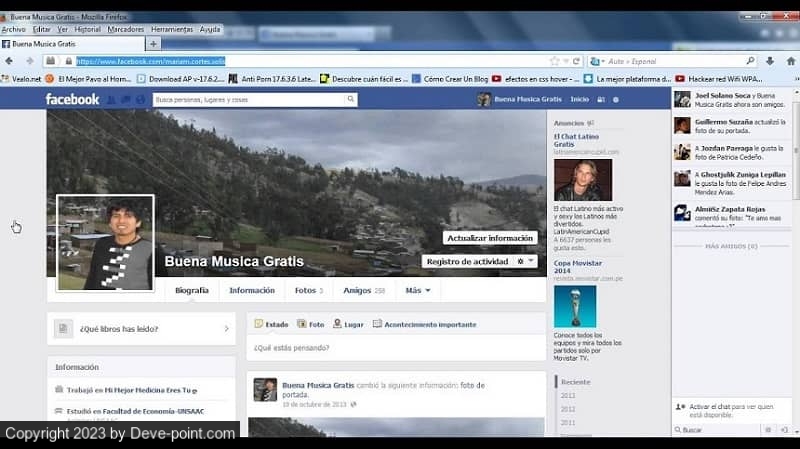Image resolution: width=800 pixels, height=449 pixels.
Task: Open privacy shortcuts icon in header
Action: pos(601,99)
